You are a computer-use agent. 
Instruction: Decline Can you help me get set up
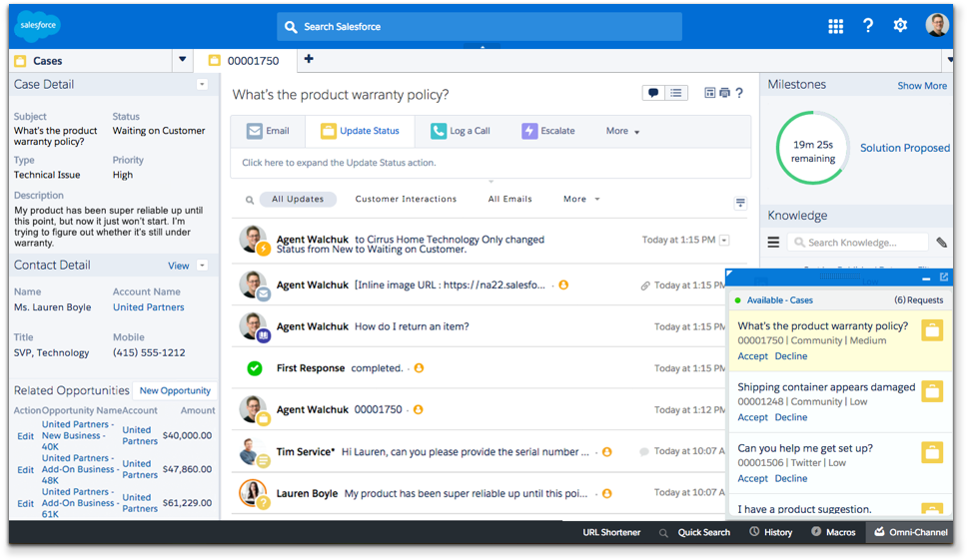790,478
